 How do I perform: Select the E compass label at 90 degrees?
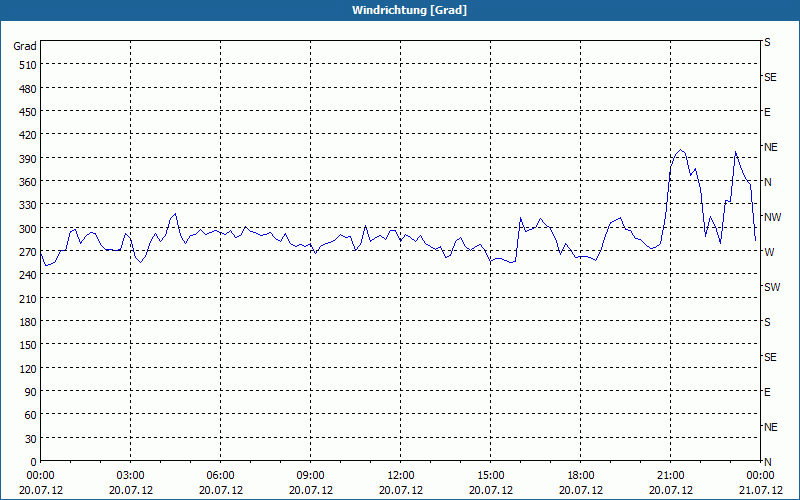767,392
